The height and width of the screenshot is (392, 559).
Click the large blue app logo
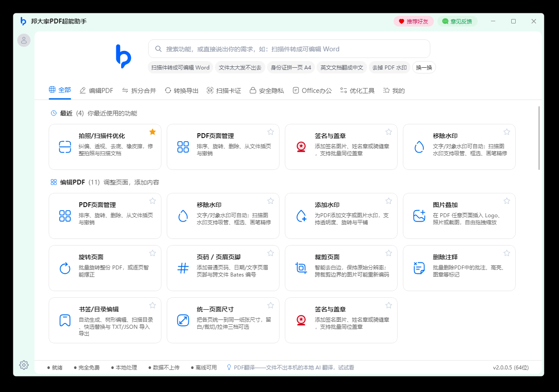pyautogui.click(x=123, y=56)
